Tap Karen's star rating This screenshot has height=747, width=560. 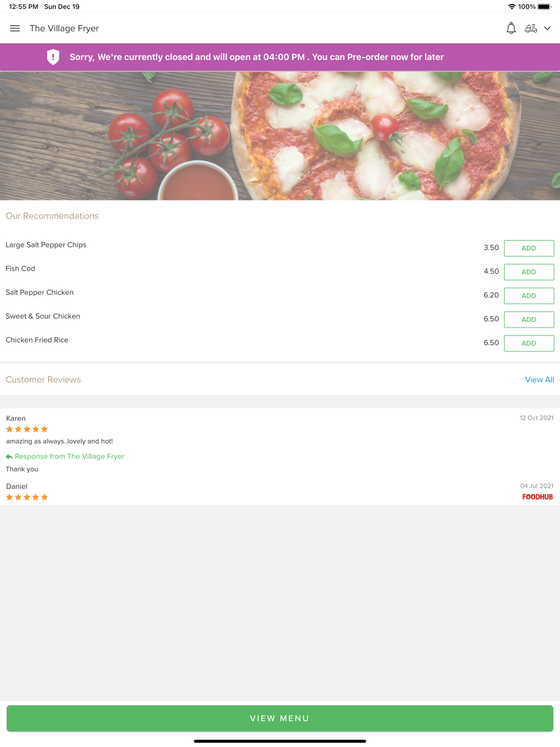(x=27, y=429)
